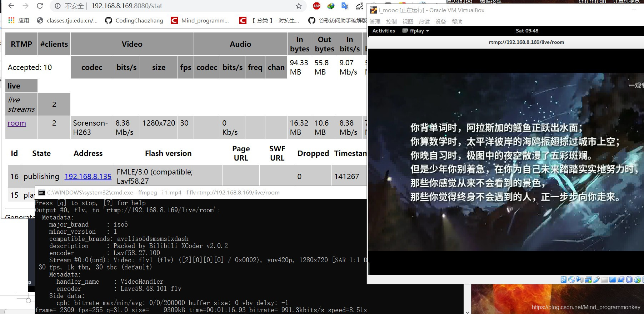Click the address bar URL 192.168.8.169:8080/stat
Viewport: 644px width, 314px height.
point(127,6)
